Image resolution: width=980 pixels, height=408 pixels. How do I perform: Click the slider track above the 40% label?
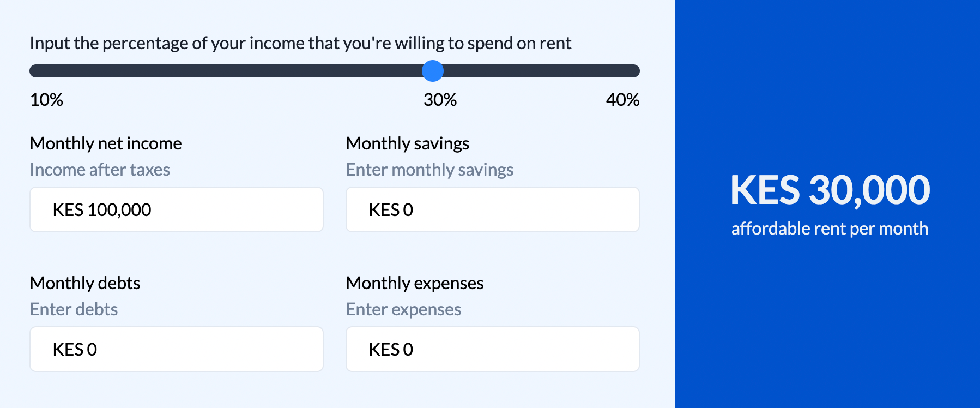pos(622,71)
